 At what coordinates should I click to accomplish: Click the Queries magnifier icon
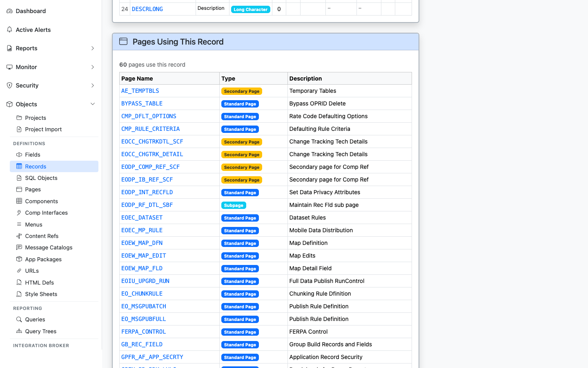click(19, 319)
